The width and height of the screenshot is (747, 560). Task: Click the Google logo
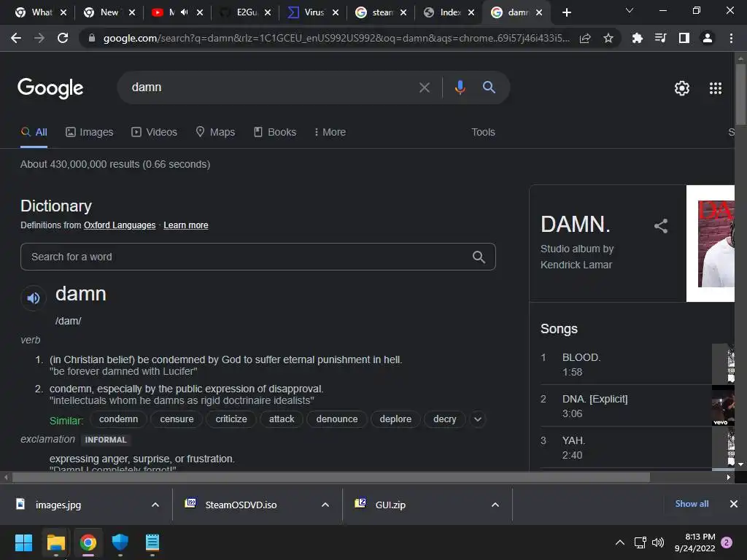click(50, 88)
